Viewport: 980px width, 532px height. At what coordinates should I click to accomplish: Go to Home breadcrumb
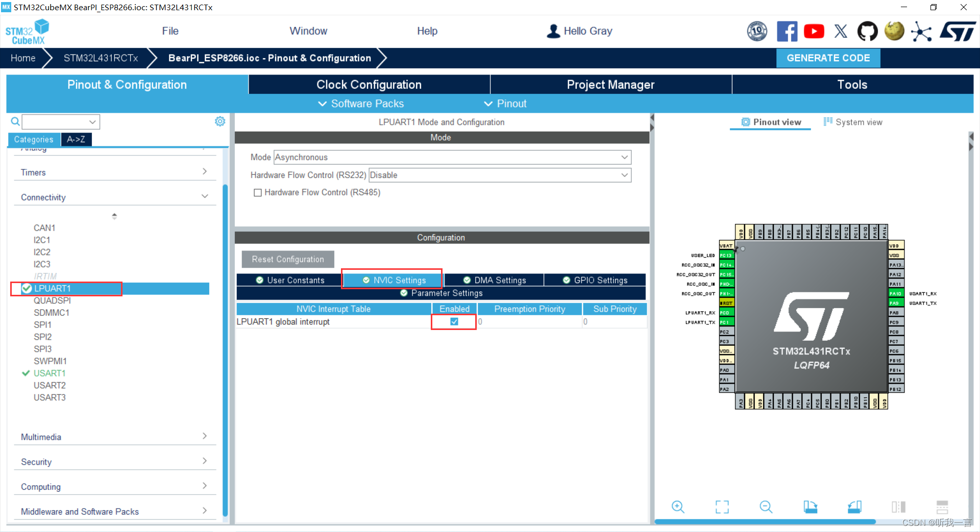pos(23,58)
